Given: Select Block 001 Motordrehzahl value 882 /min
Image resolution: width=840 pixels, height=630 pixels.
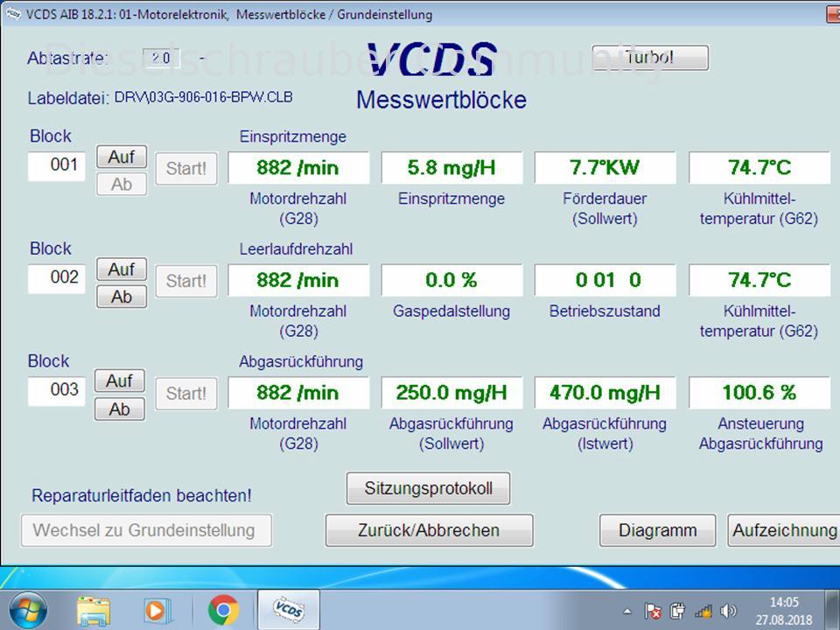Looking at the screenshot, I should [x=298, y=168].
